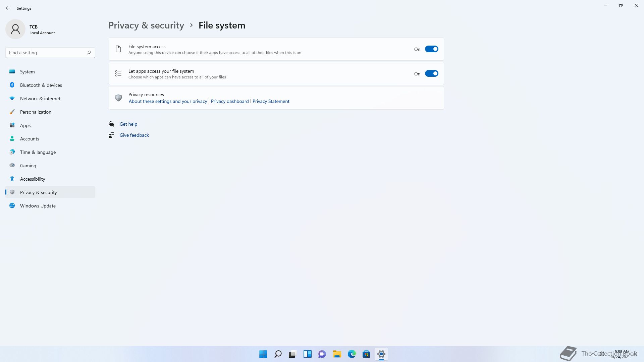This screenshot has width=644, height=362.
Task: Open the Privacy dashboard link
Action: point(230,101)
